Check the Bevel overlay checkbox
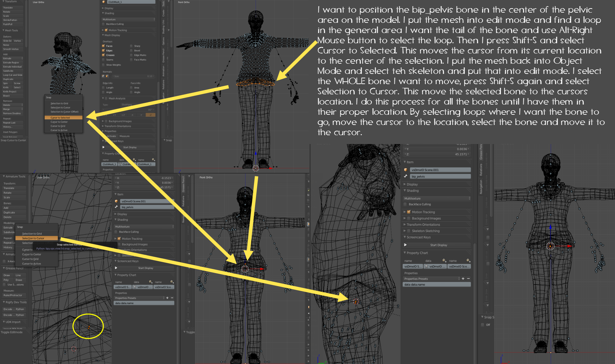Image resolution: width=615 pixels, height=364 pixels. tap(131, 50)
